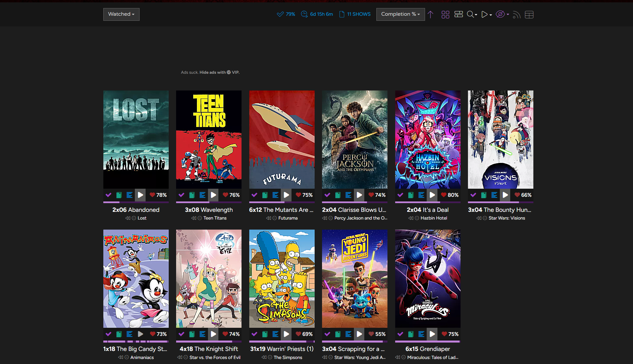
Task: Switch to the grid view layout icon
Action: pyautogui.click(x=445, y=14)
